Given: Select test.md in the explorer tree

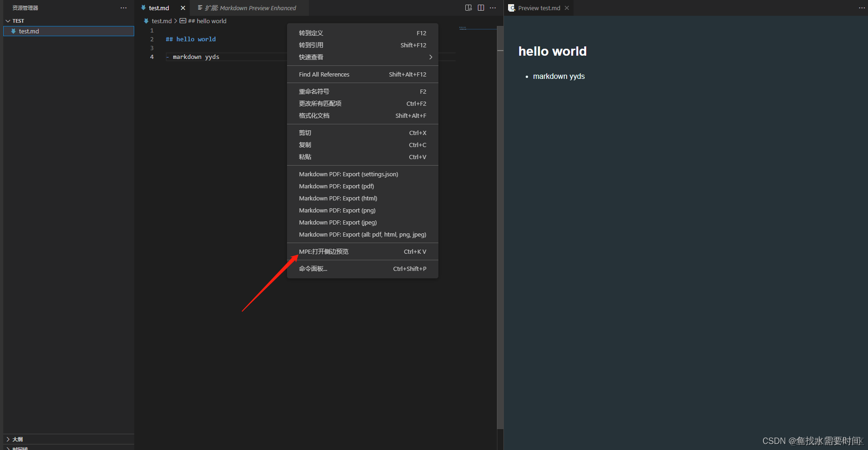Looking at the screenshot, I should tap(69, 31).
